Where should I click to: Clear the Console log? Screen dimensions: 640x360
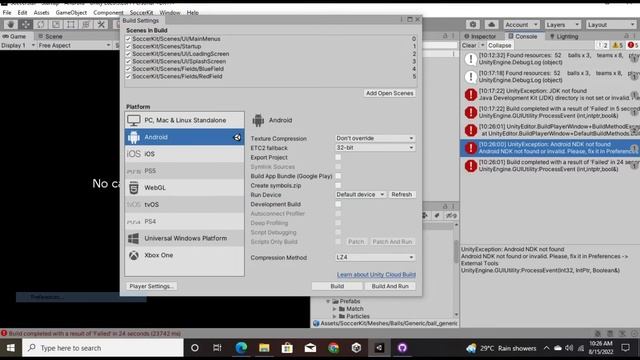click(469, 45)
